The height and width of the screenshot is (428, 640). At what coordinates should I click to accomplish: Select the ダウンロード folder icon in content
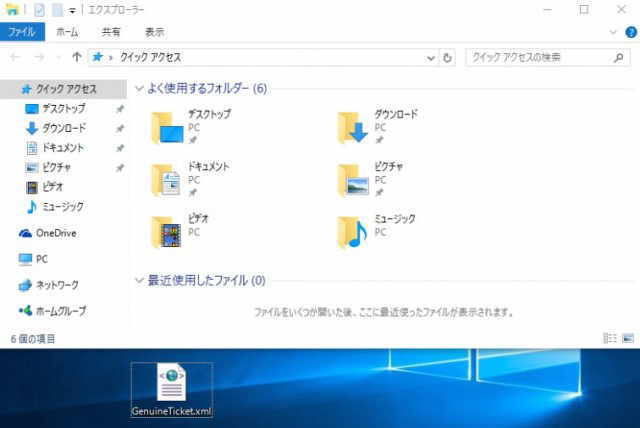point(353,128)
